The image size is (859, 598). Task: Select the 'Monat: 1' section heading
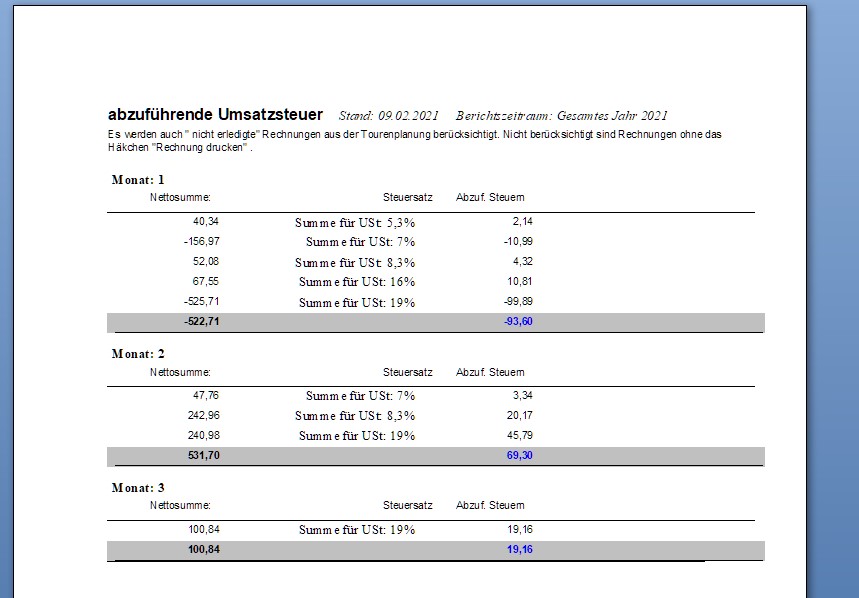(x=138, y=180)
